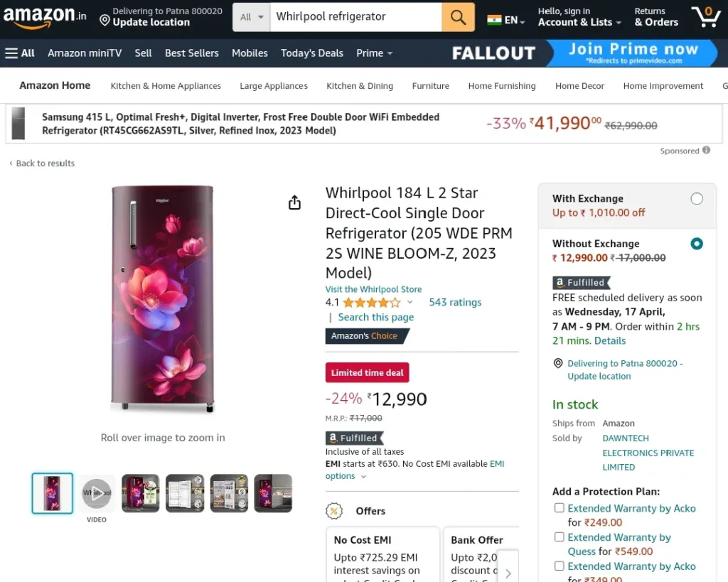Check Extended Warranty by Acko for ₹249
The width and height of the screenshot is (728, 582).
(x=559, y=508)
